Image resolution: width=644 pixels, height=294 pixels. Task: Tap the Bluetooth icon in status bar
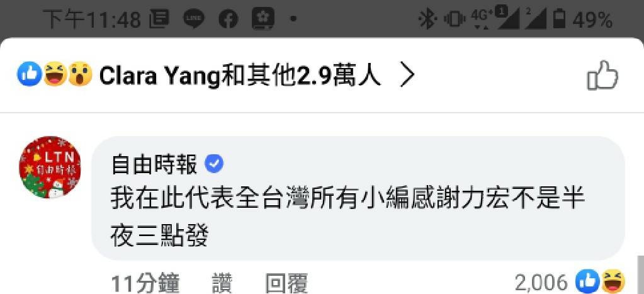427,19
